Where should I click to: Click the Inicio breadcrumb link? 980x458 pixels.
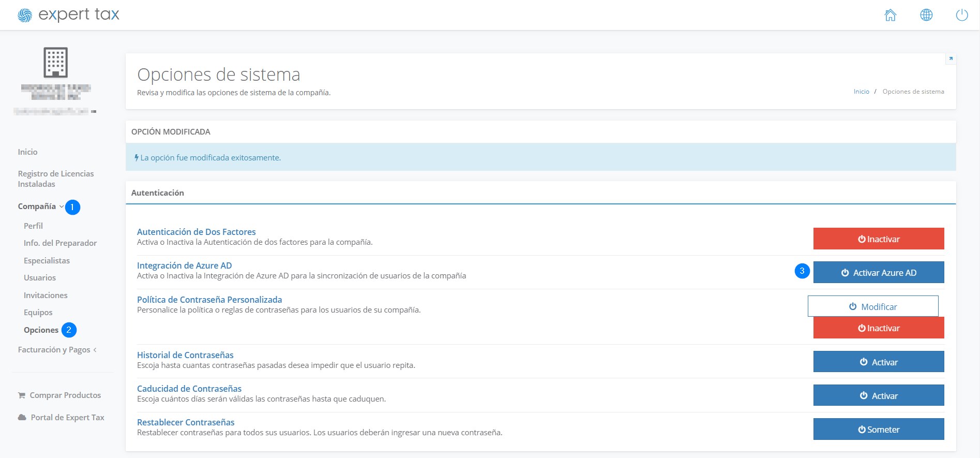861,92
